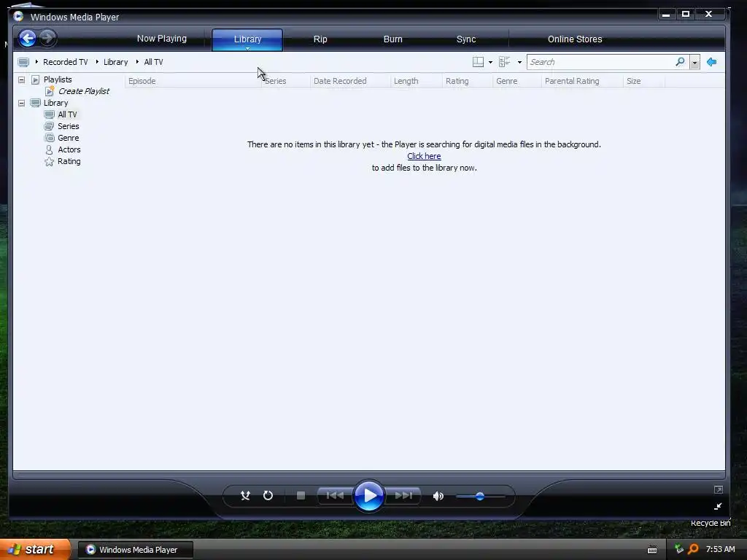
Task: Click the Stop button
Action: (301, 496)
